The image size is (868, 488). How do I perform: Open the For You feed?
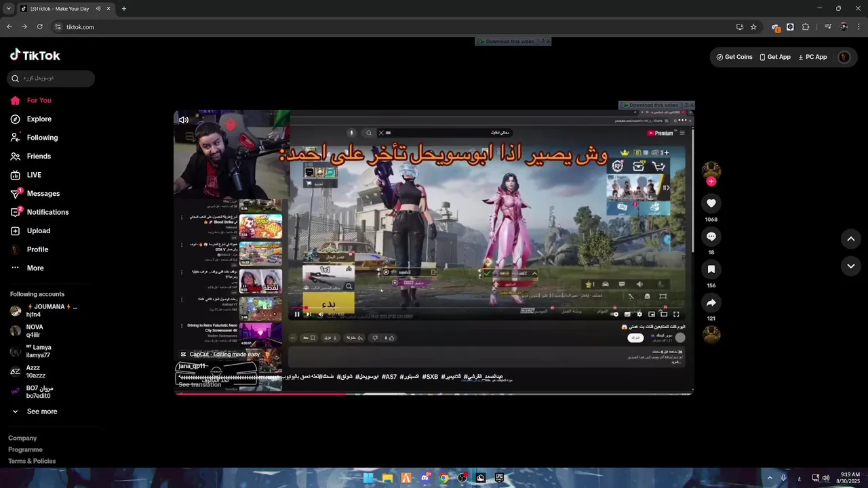point(31,100)
